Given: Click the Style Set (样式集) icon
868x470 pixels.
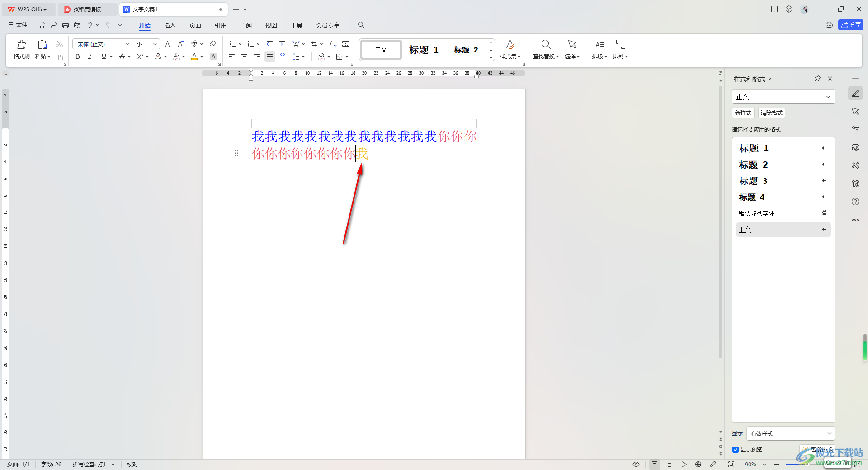Looking at the screenshot, I should click(510, 44).
